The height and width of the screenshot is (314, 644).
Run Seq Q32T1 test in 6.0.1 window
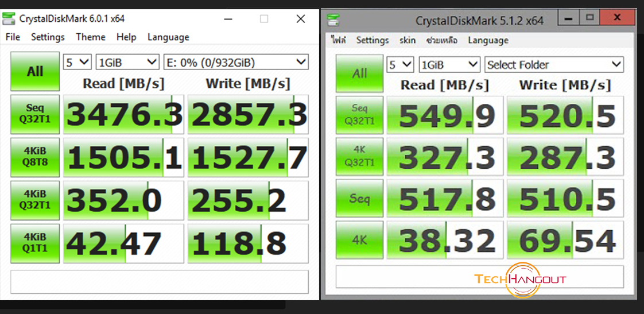point(35,114)
